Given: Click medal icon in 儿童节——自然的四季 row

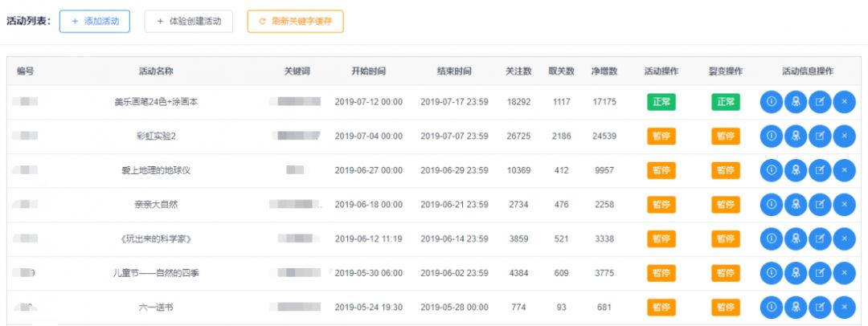Looking at the screenshot, I should click(x=795, y=273).
